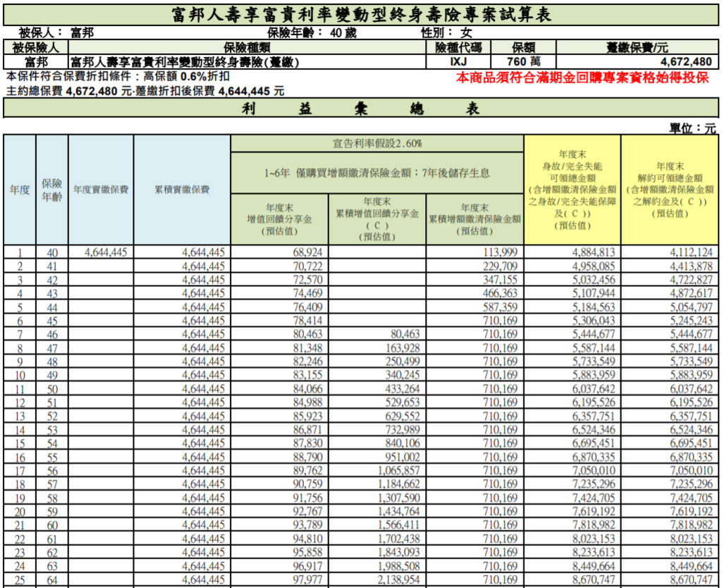Viewport: 722px width, 588px height.
Task: Click the red notice 本商品須符合滿期金回購專案資格始得投保
Action: coord(582,78)
